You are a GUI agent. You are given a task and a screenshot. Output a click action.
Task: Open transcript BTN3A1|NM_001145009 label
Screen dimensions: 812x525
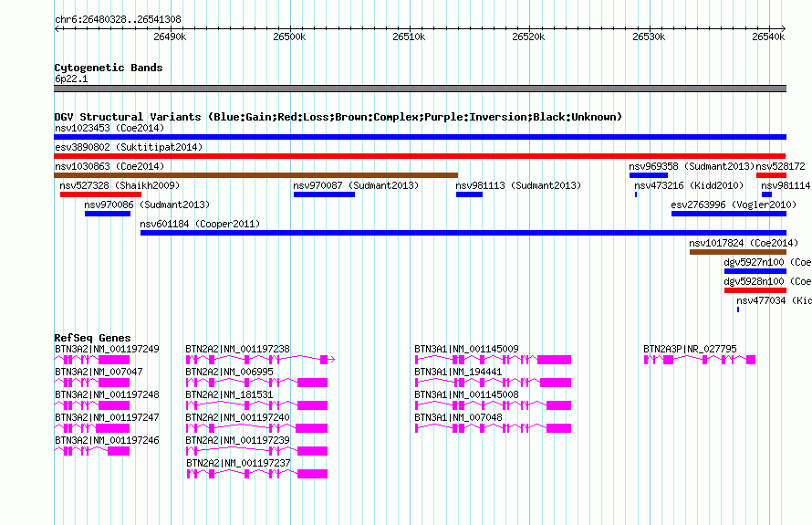pyautogui.click(x=466, y=350)
